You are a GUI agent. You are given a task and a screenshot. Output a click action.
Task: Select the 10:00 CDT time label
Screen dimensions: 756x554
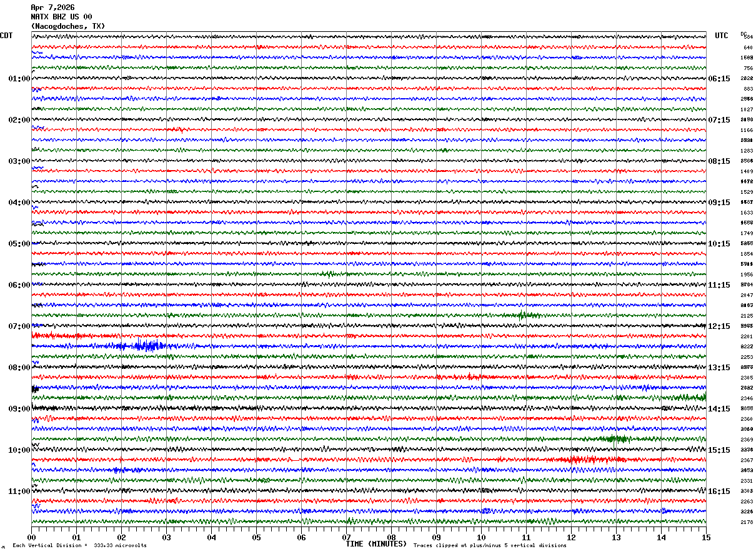[19, 450]
